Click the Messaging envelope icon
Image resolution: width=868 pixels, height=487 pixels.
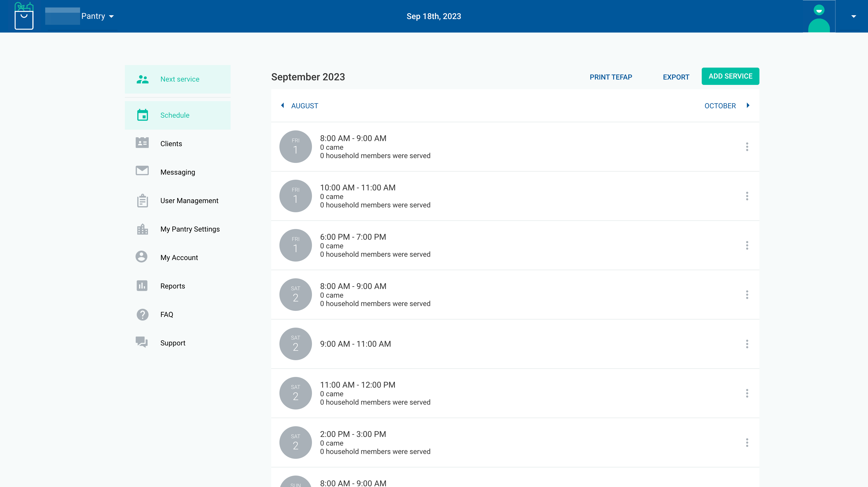click(142, 170)
